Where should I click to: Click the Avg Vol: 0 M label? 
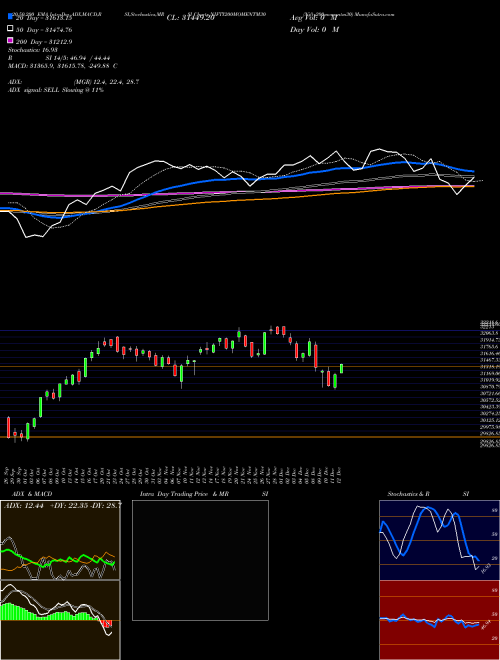314,18
